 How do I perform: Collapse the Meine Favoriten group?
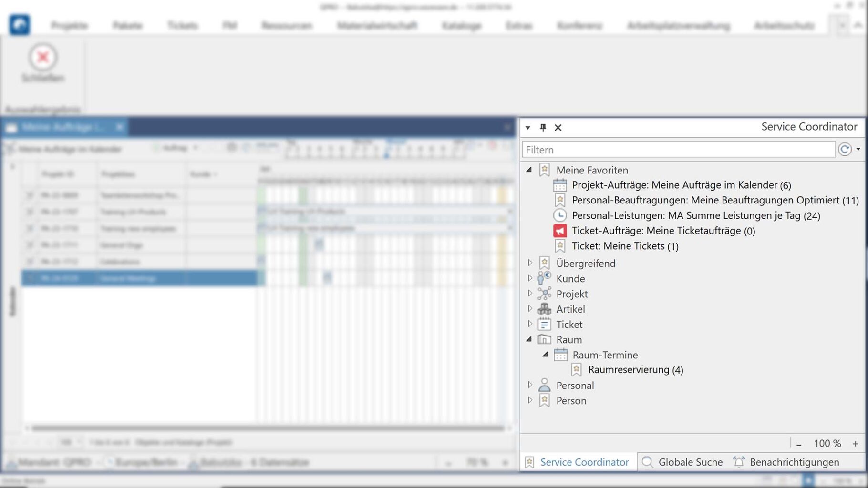[x=529, y=170]
